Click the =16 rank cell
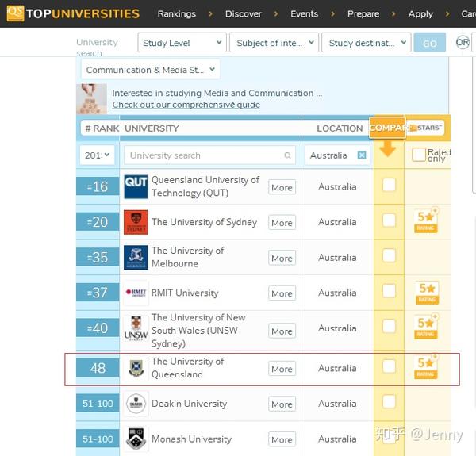 point(98,186)
